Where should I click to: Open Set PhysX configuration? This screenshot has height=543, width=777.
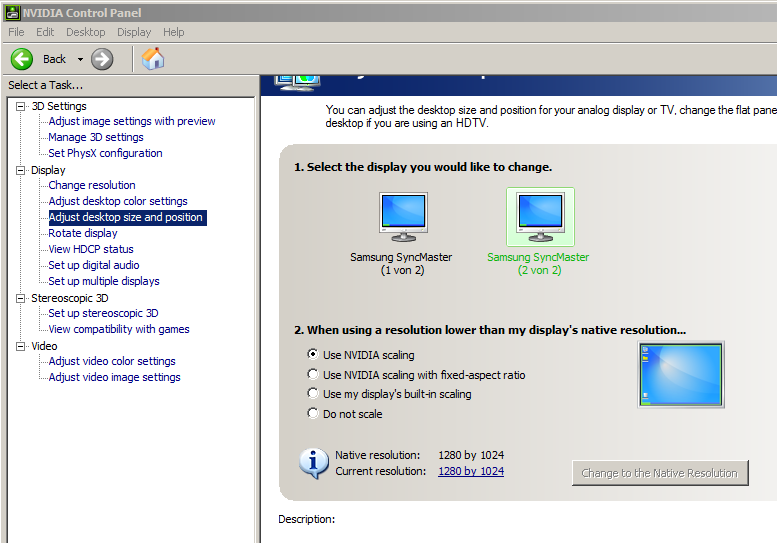[x=105, y=153]
